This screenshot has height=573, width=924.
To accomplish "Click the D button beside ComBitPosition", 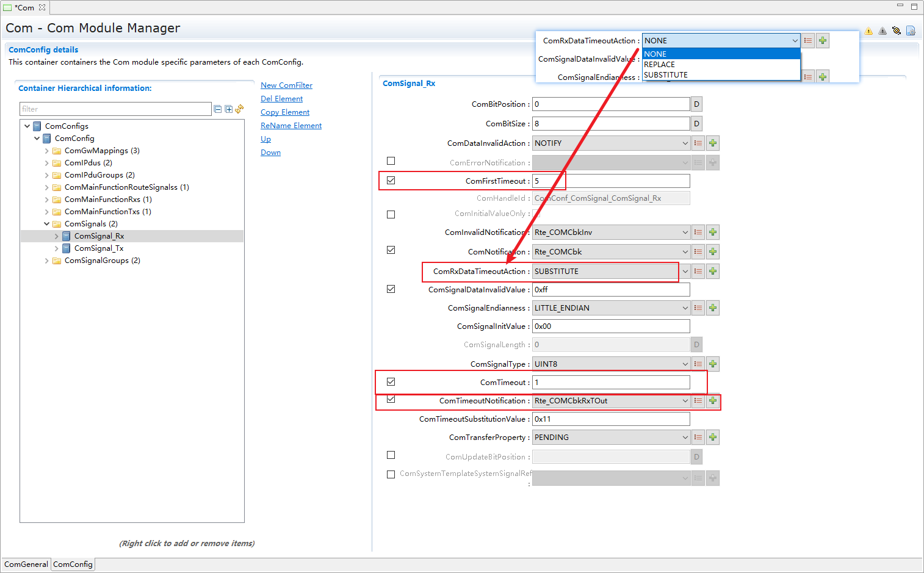I will (696, 104).
